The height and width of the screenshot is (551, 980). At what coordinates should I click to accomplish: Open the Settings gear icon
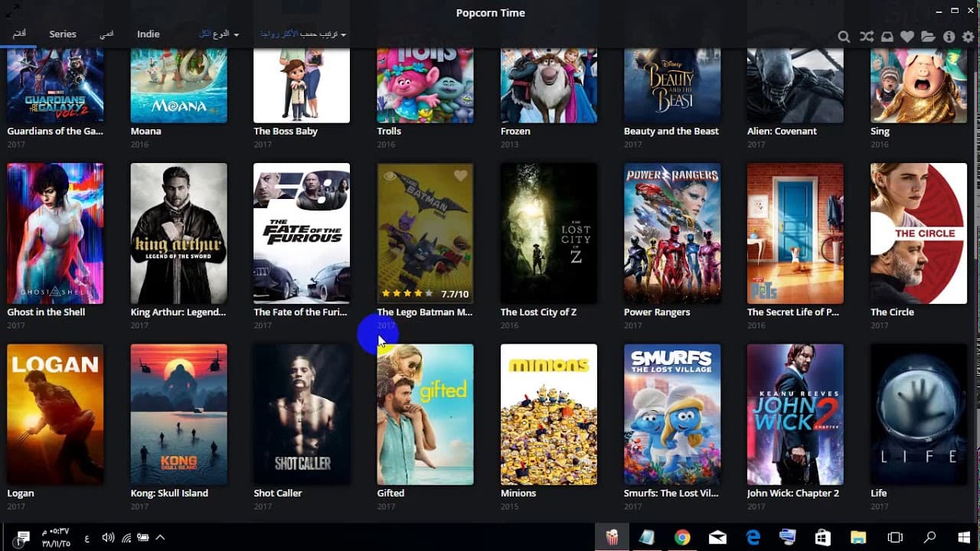(x=969, y=37)
